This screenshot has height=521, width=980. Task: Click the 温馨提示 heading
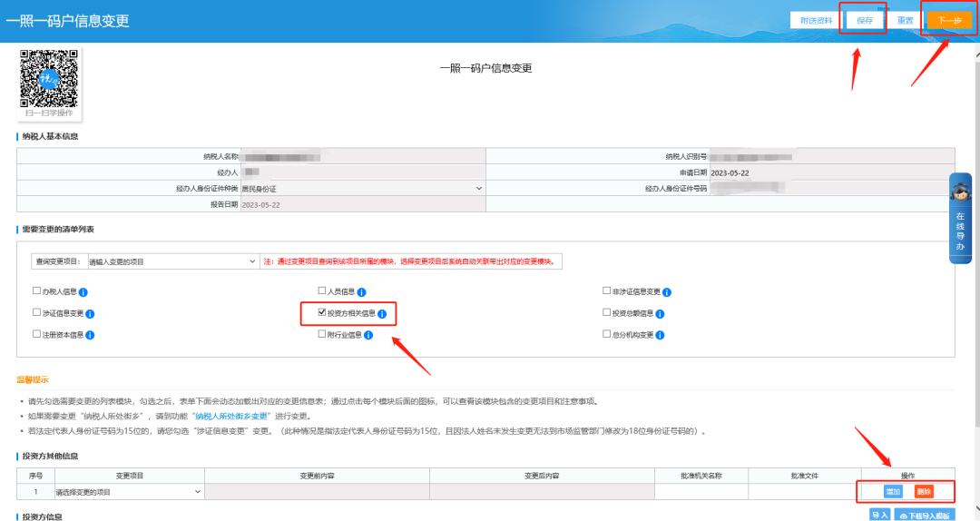33,379
